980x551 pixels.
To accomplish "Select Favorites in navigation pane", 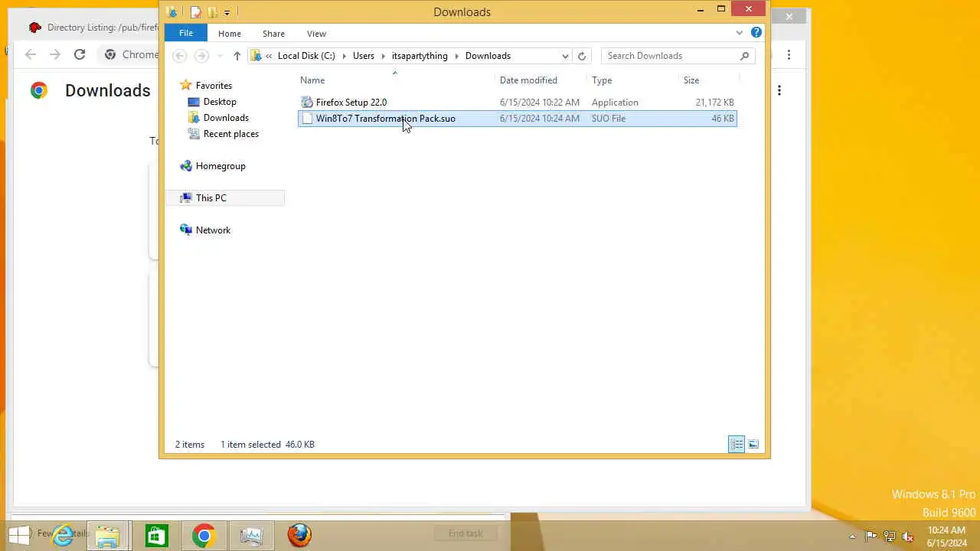I will point(214,86).
